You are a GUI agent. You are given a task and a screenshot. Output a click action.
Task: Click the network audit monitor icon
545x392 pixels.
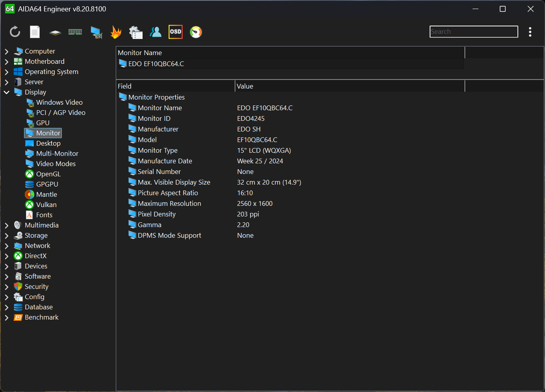[x=96, y=32]
